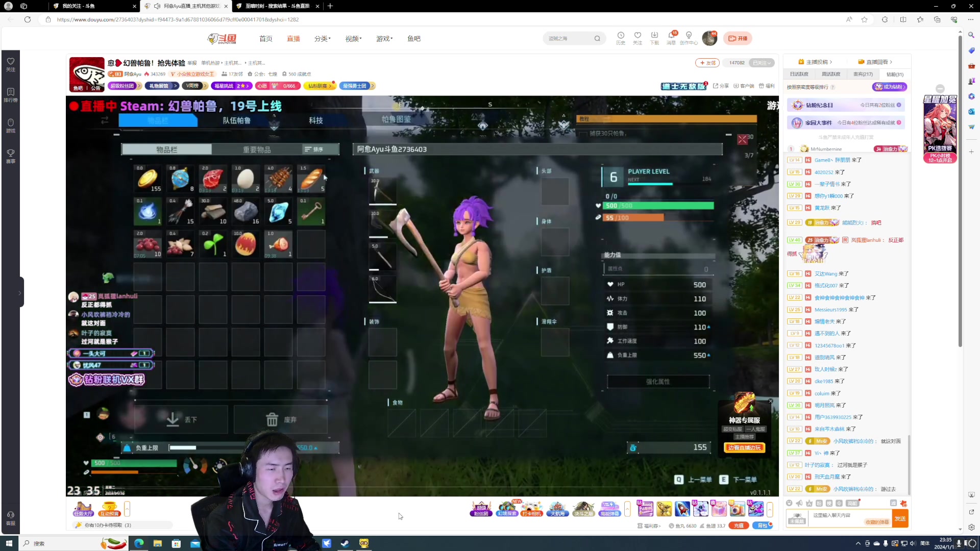Open the 视频 dropdown in navigation
The width and height of the screenshot is (980, 551).
point(353,39)
